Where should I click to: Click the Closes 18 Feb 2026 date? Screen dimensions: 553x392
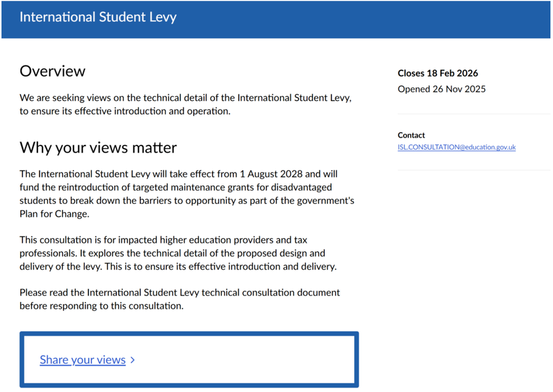[x=438, y=73]
